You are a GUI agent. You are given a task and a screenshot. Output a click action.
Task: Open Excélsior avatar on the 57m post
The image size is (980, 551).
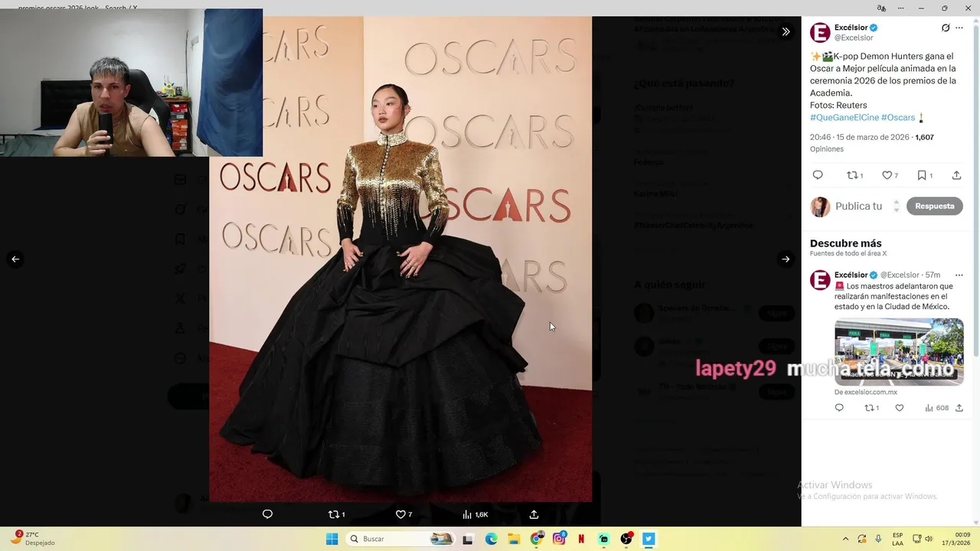[x=820, y=280]
